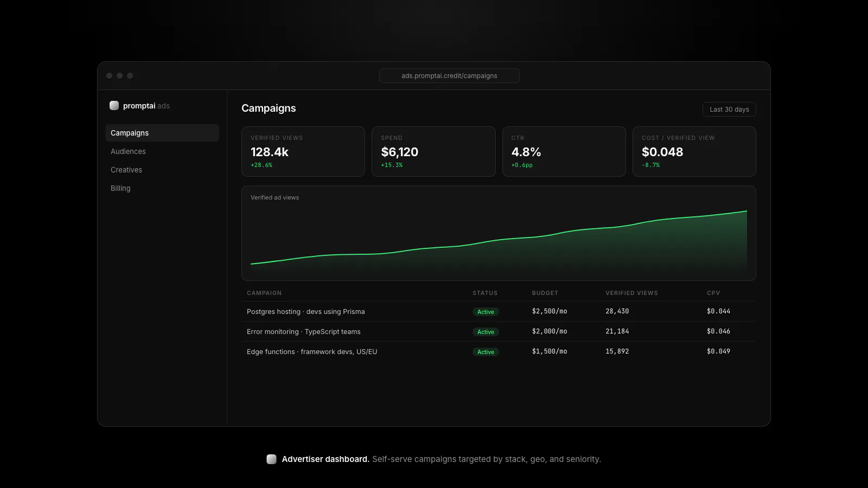Viewport: 868px width, 488px height.
Task: Click the $0.049 CPV value
Action: [x=719, y=351]
